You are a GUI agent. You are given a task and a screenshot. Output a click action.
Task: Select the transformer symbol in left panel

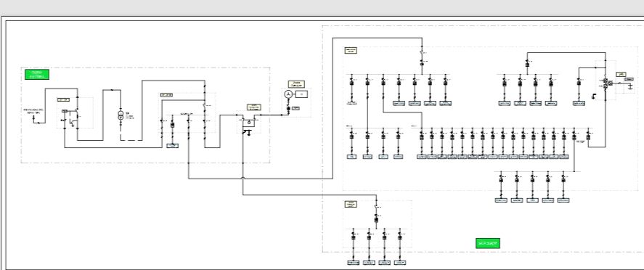(121, 115)
